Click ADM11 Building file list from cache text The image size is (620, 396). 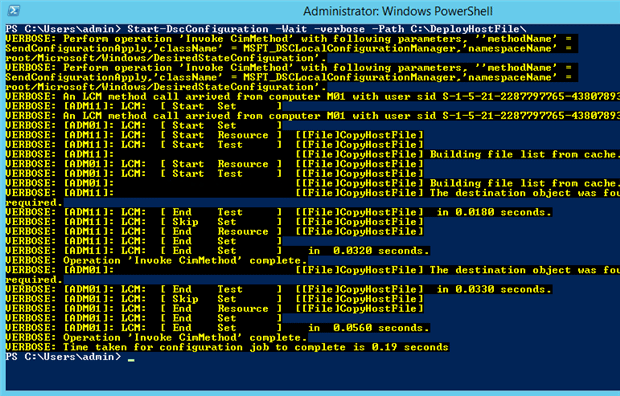(x=524, y=154)
